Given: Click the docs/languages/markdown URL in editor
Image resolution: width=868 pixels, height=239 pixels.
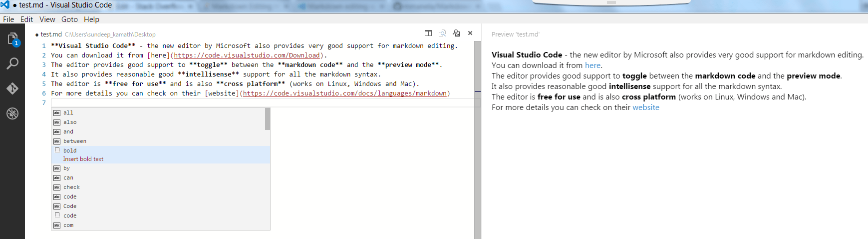Looking at the screenshot, I should coord(345,93).
